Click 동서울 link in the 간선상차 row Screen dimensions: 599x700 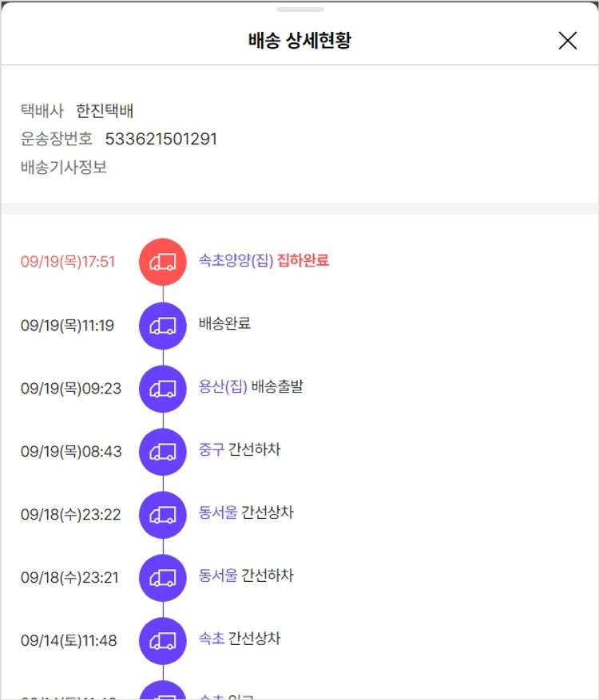click(x=218, y=513)
